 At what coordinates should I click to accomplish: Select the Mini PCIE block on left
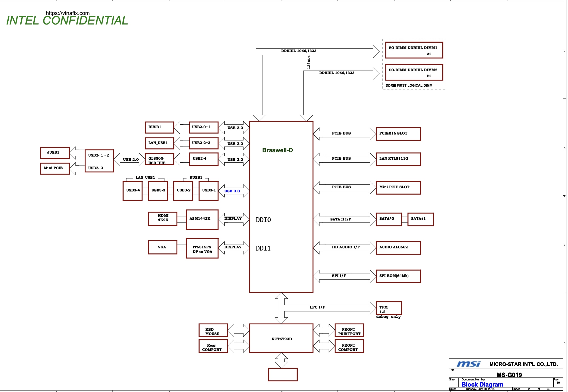pos(55,169)
